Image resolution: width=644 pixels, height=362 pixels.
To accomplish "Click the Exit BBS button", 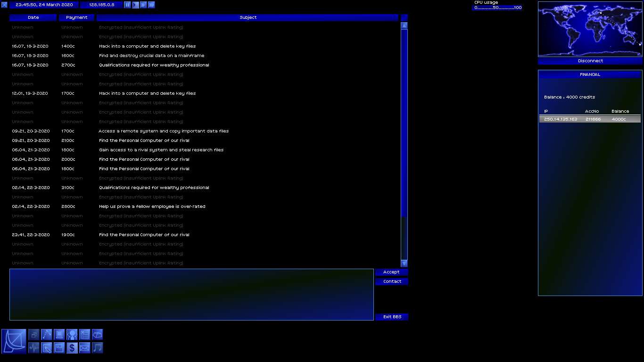I will (392, 317).
